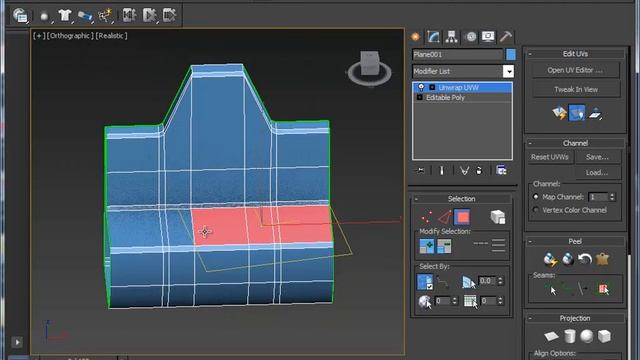Apply Cylindrical Map projection
The width and height of the screenshot is (640, 360).
570,336
